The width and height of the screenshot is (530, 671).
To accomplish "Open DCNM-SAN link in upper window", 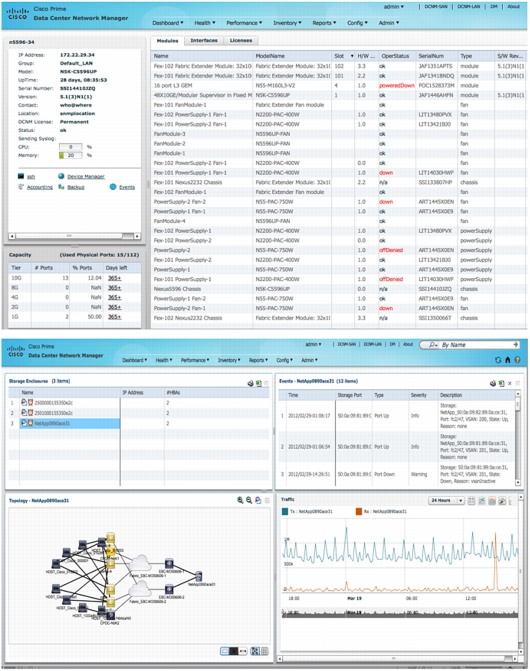I will 436,7.
